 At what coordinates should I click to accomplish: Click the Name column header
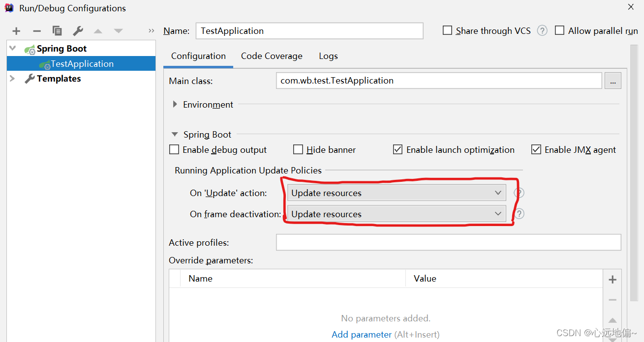point(293,279)
